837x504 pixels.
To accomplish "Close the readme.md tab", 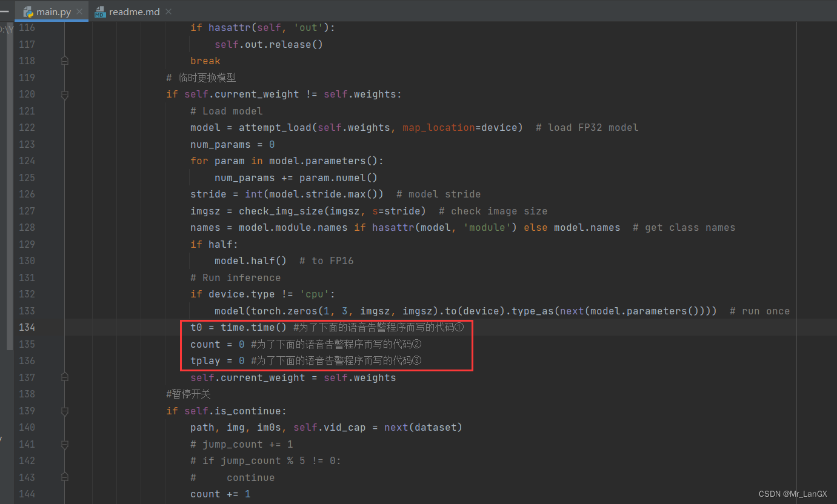I will click(x=168, y=12).
